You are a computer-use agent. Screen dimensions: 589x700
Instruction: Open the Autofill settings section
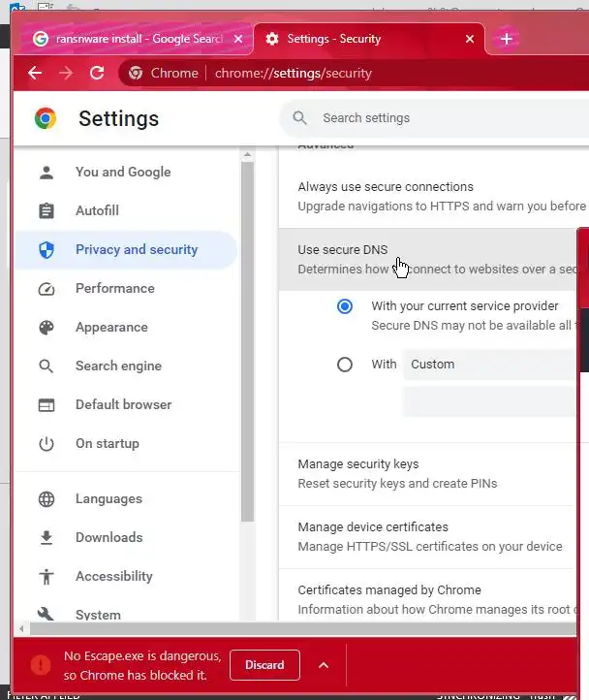[x=126, y=210]
